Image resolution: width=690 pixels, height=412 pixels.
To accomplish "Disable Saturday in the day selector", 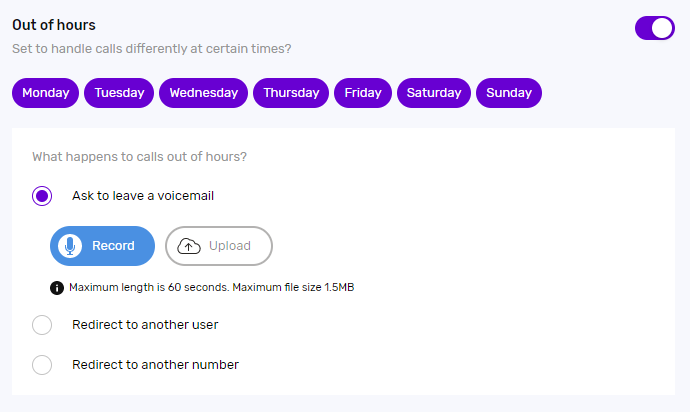I will point(434,93).
